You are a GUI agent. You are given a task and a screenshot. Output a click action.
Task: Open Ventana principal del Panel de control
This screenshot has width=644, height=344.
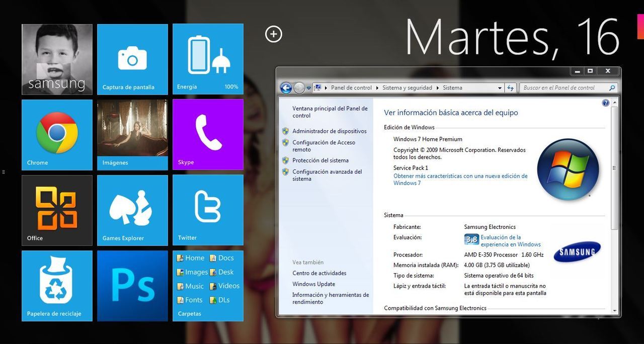point(330,112)
